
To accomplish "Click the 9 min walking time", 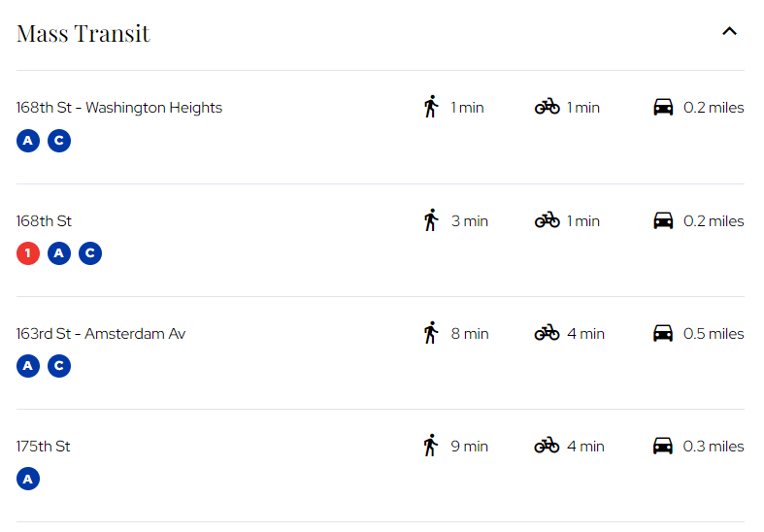I will tap(469, 447).
